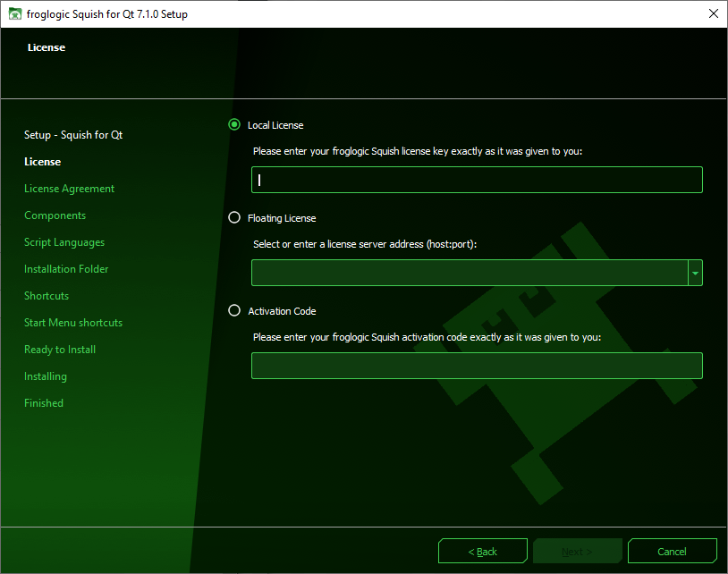
Task: Focus the Squish license key input field
Action: pos(477,180)
